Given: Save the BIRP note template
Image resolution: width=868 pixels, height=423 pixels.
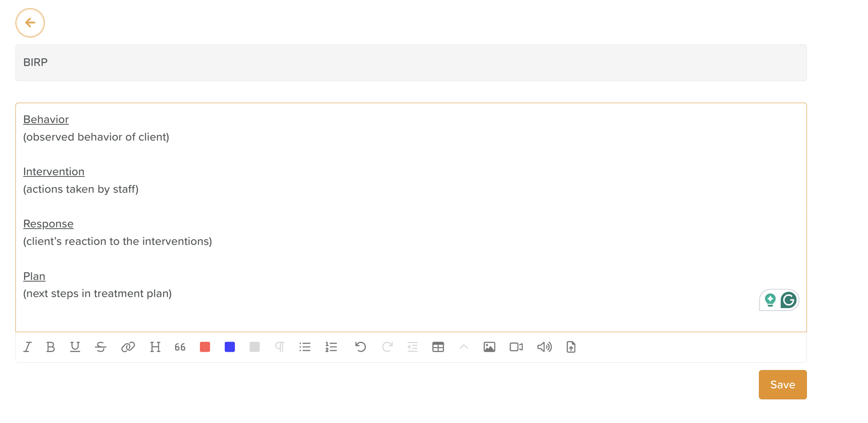Looking at the screenshot, I should tap(783, 385).
